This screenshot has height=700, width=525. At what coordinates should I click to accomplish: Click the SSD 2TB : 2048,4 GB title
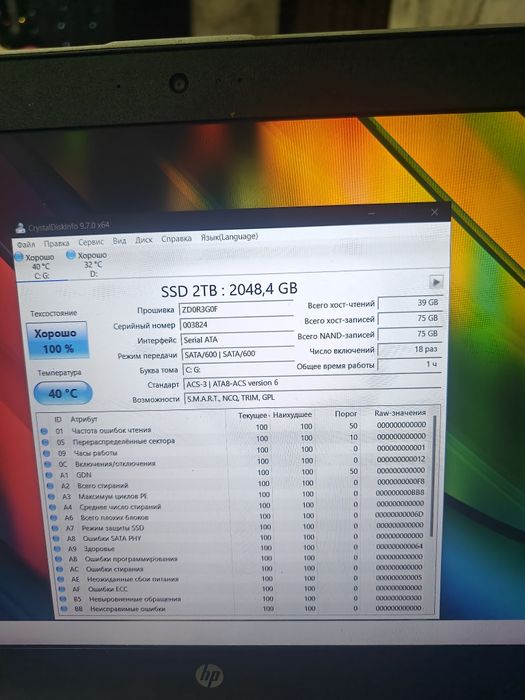229,290
